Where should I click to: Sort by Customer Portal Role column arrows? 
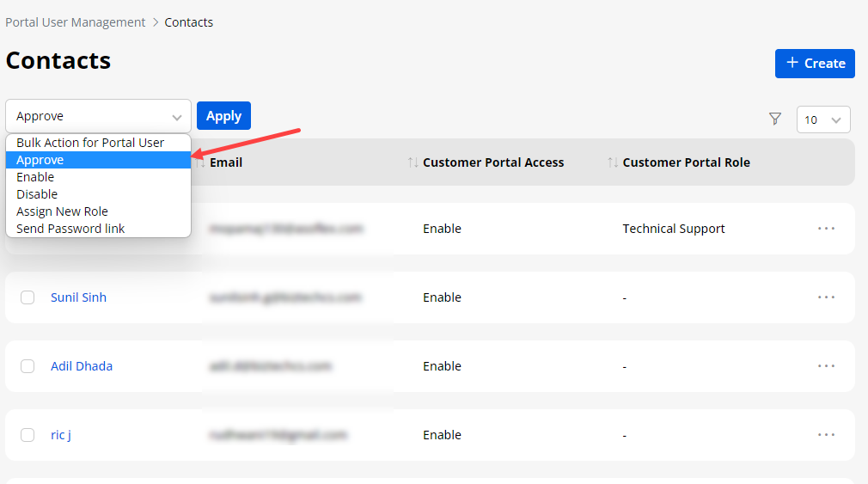pyautogui.click(x=613, y=162)
